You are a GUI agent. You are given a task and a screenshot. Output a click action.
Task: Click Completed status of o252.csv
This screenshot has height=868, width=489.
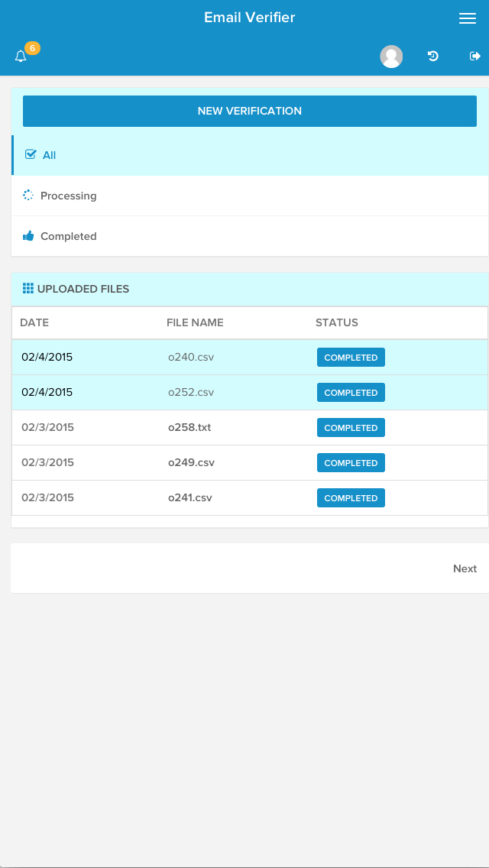coord(351,393)
